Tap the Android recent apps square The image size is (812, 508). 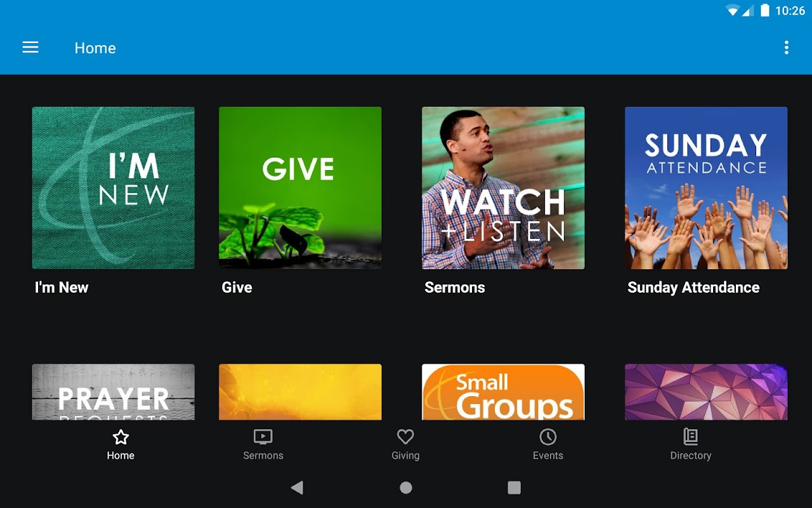click(514, 488)
